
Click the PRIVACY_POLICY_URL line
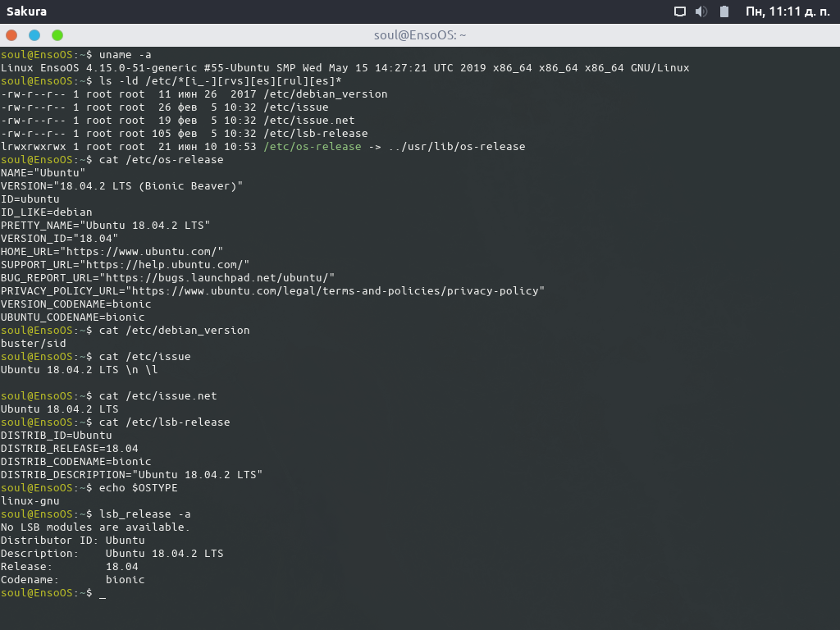(x=272, y=291)
